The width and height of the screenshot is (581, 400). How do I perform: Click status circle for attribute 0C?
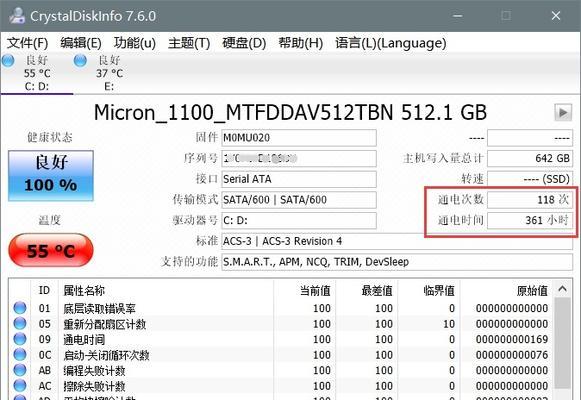[20, 354]
